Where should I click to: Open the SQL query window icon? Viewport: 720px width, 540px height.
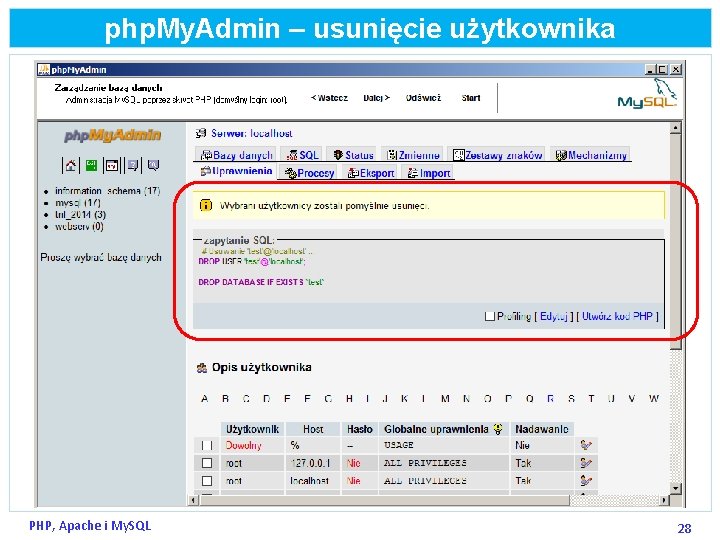pos(112,165)
